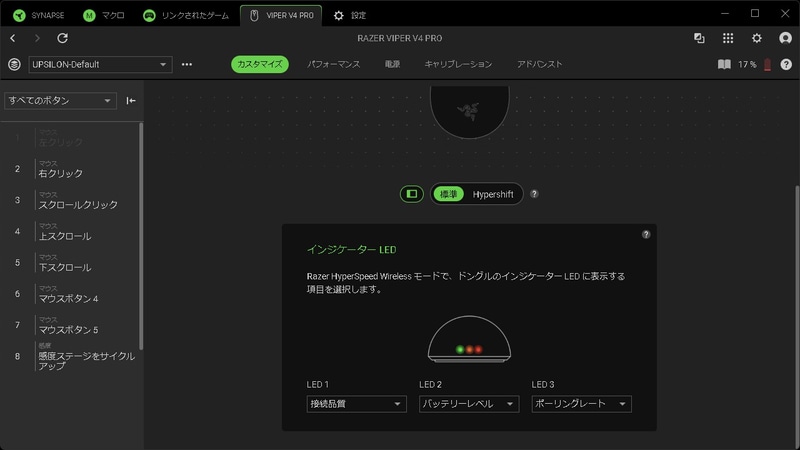
Task: Switch to リンクされたゲーム tab
Action: pos(186,15)
